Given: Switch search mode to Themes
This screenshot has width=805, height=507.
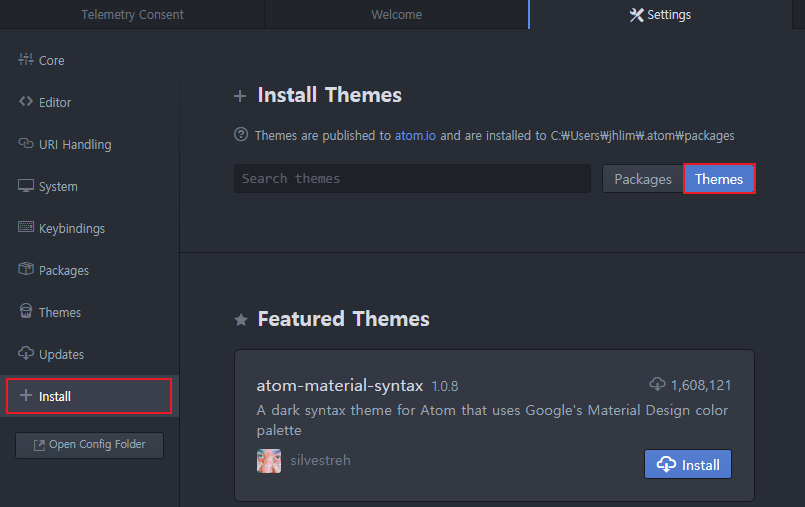Looking at the screenshot, I should [x=719, y=179].
